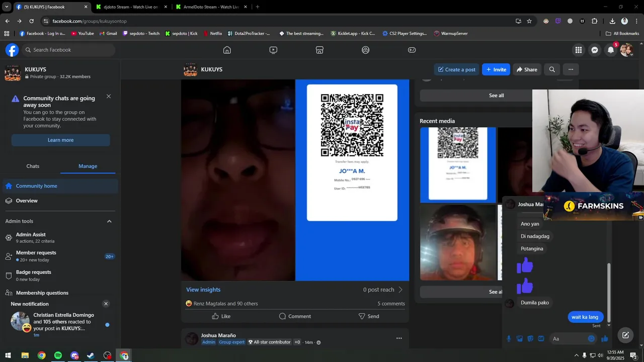This screenshot has width=644, height=362.
Task: Open the Facebook Video tab icon
Action: (x=273, y=50)
